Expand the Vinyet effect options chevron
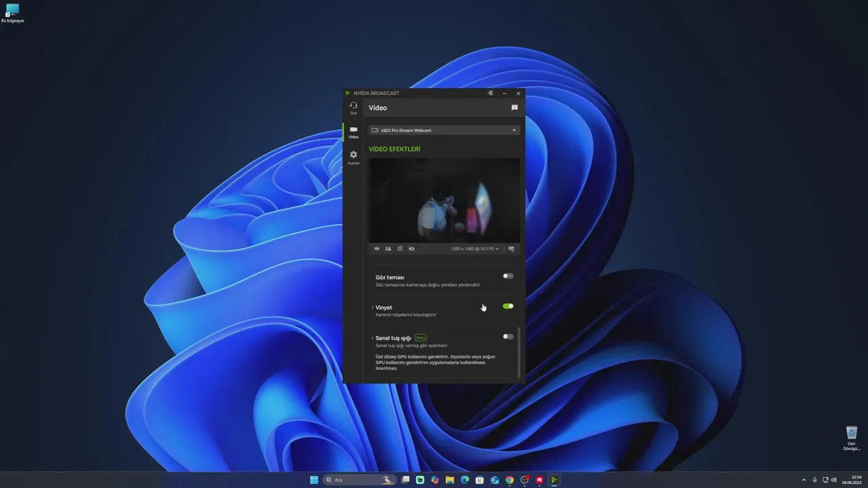 point(372,308)
